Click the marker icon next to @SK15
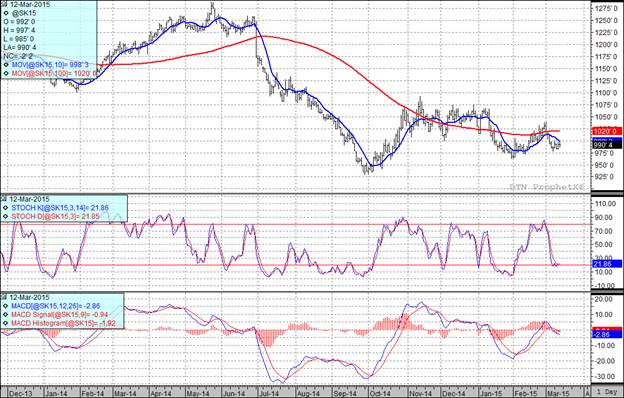The image size is (624, 398). [6, 13]
